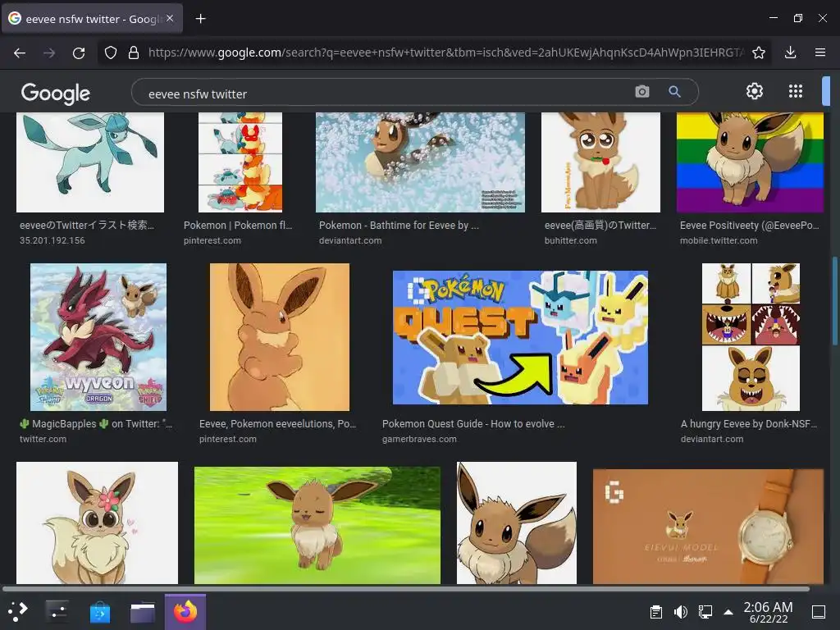This screenshot has height=630, width=840.
Task: Open the clipboard tray icon
Action: tap(655, 612)
